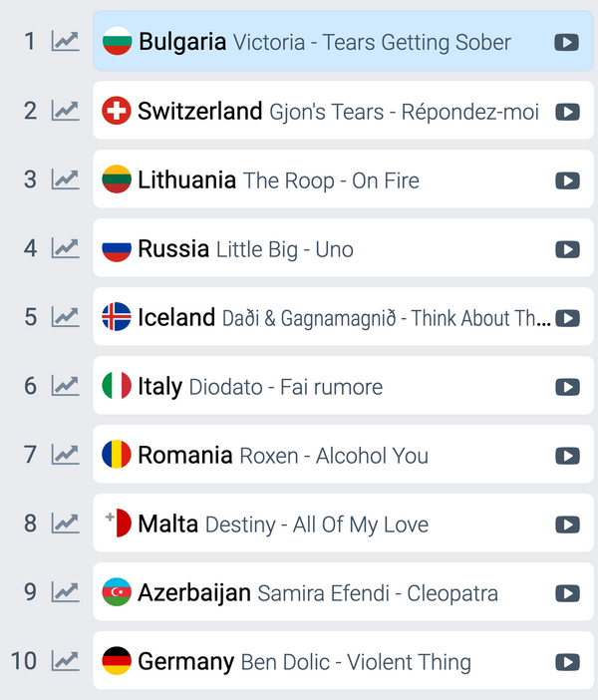
Task: Play video for Azerbaijan's Cleopatra
Action: [x=567, y=593]
